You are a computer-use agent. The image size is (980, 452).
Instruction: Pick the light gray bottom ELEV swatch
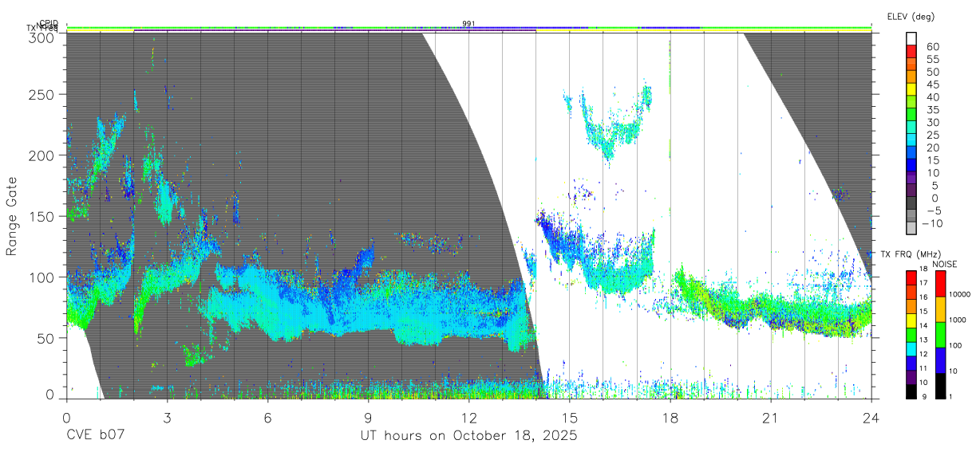pyautogui.click(x=911, y=228)
